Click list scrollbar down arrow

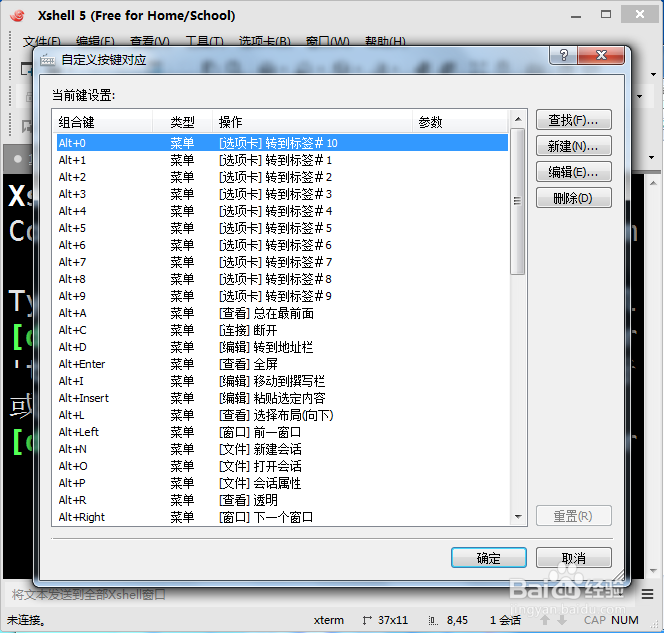517,517
